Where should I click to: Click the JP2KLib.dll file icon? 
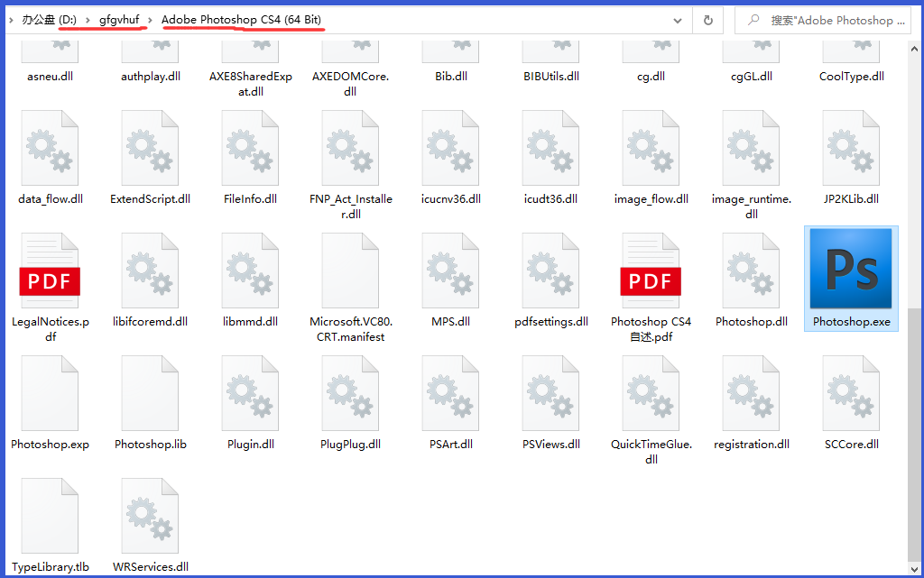pos(851,148)
